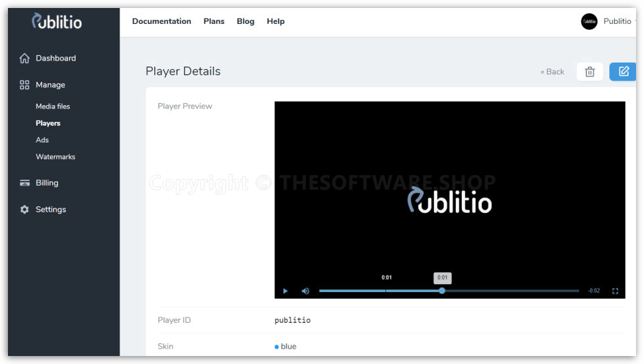This screenshot has width=644, height=364.
Task: Enter fullscreen in the player
Action: click(615, 291)
